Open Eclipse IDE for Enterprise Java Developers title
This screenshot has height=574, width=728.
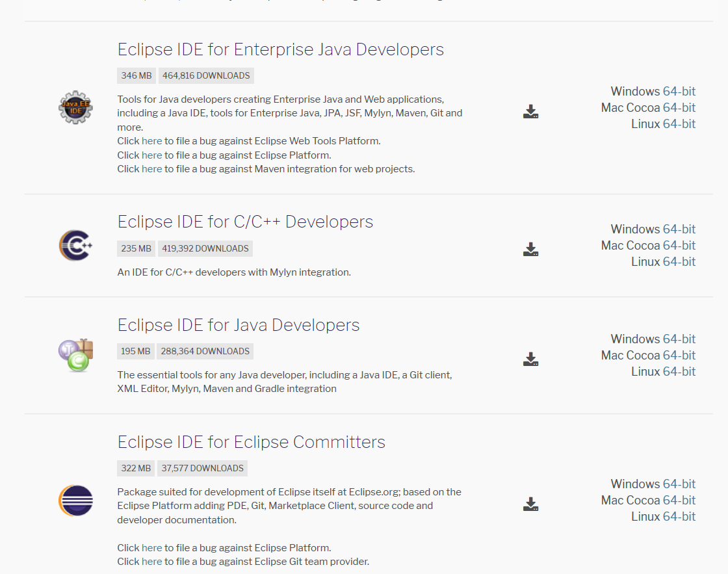coord(280,49)
